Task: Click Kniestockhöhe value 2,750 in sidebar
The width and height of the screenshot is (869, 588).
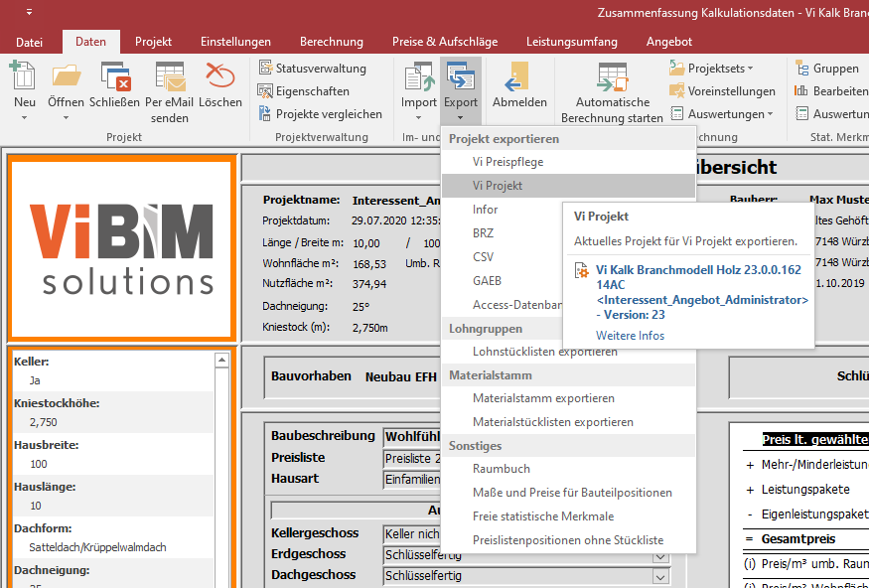Action: [x=44, y=422]
